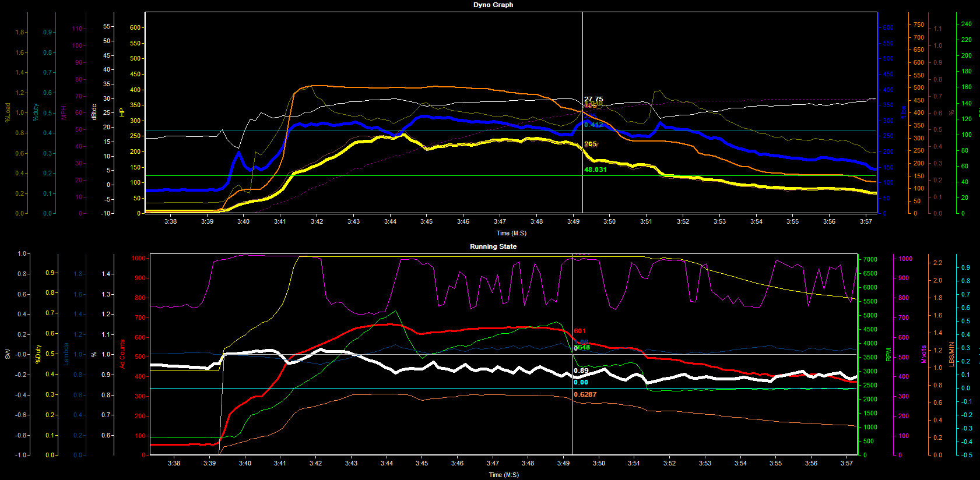
Task: Click the Running State chart title
Action: [x=493, y=246]
